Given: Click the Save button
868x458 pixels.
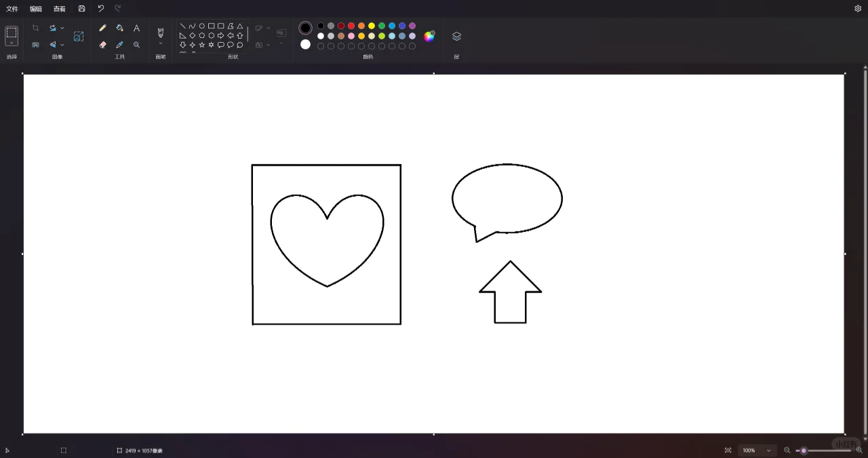Looking at the screenshot, I should click(81, 8).
